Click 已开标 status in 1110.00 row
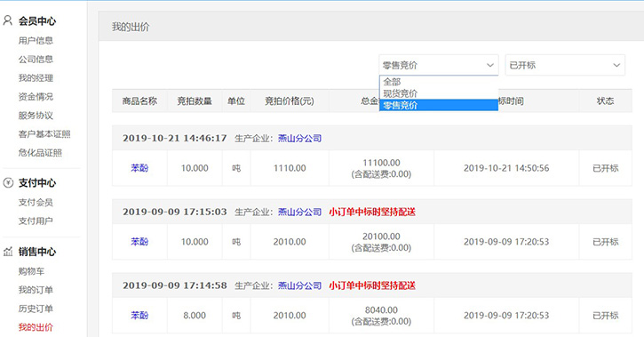Screen dimensions: 644x337 click(x=606, y=168)
